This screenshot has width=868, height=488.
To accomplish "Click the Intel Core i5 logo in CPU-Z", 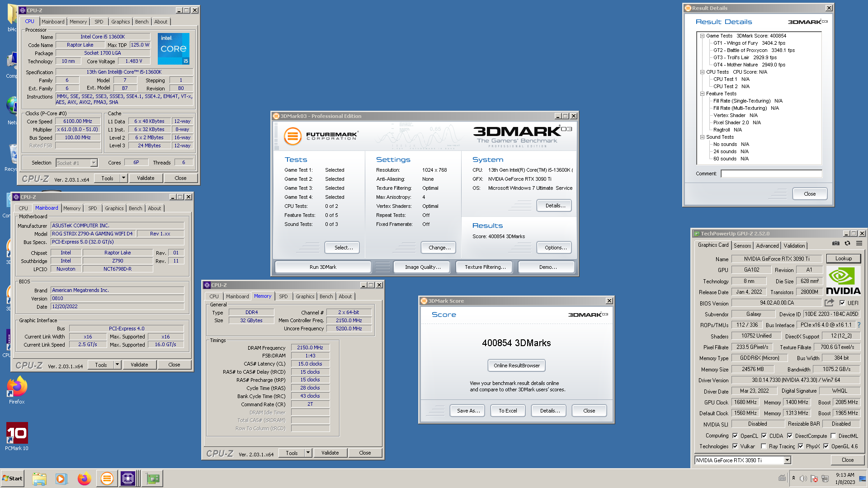I will 174,49.
